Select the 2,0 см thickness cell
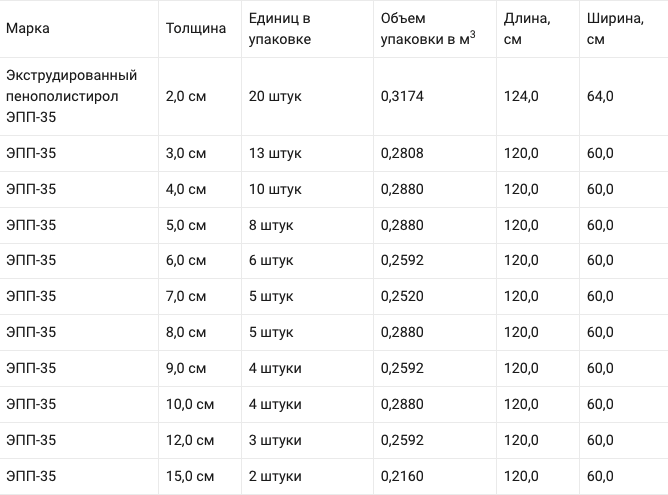 tap(186, 96)
